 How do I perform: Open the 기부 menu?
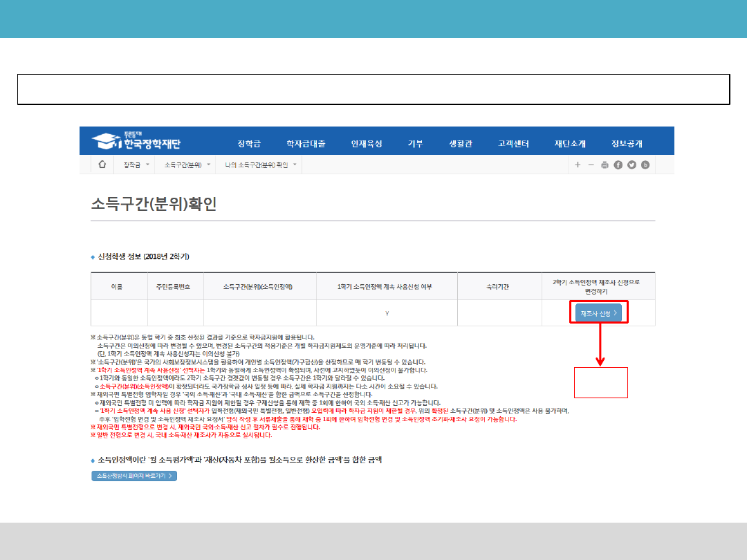click(x=415, y=143)
